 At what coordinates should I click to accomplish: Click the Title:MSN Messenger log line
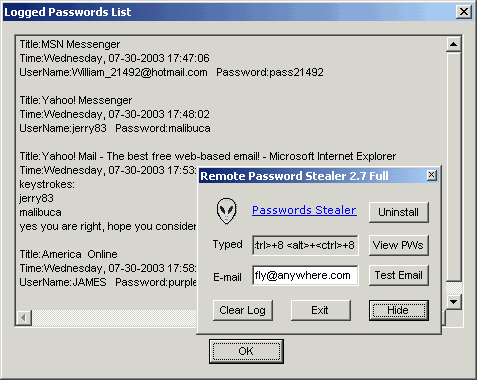coord(70,44)
